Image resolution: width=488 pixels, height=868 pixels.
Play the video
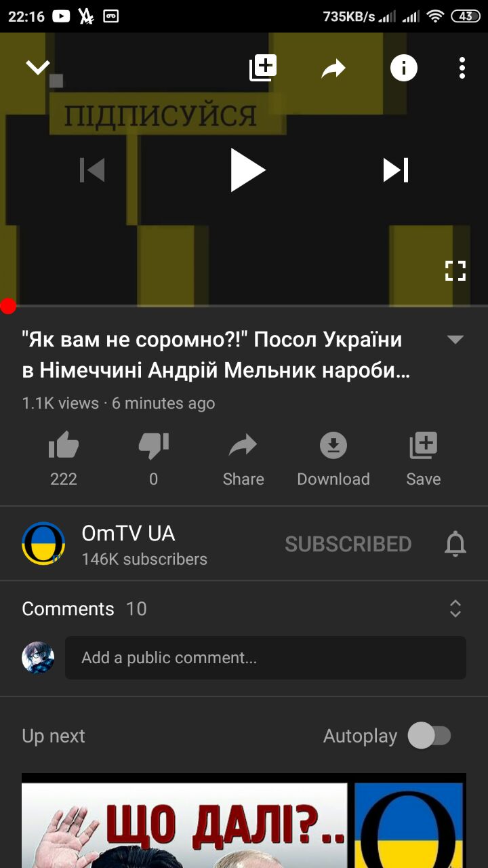pyautogui.click(x=247, y=170)
